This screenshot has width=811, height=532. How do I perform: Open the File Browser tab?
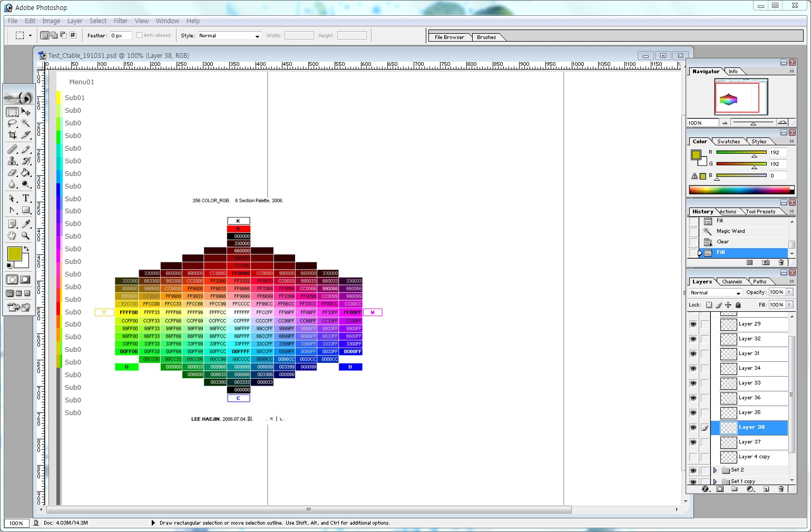click(x=449, y=37)
